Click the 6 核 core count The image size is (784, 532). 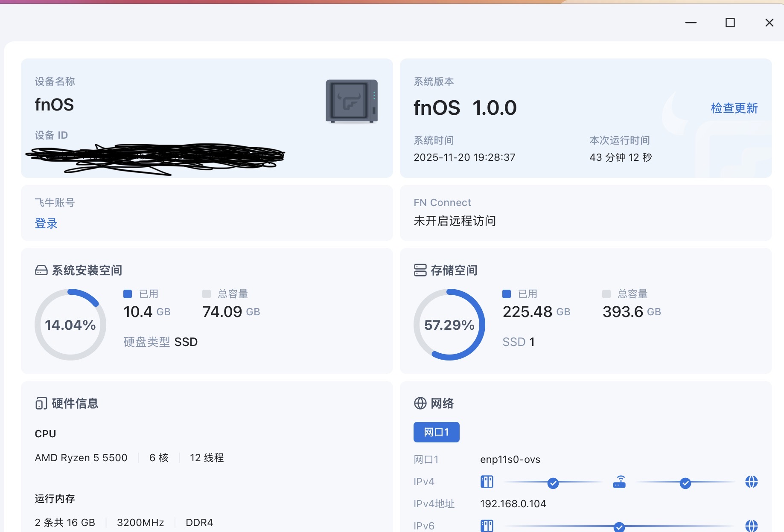coord(159,458)
